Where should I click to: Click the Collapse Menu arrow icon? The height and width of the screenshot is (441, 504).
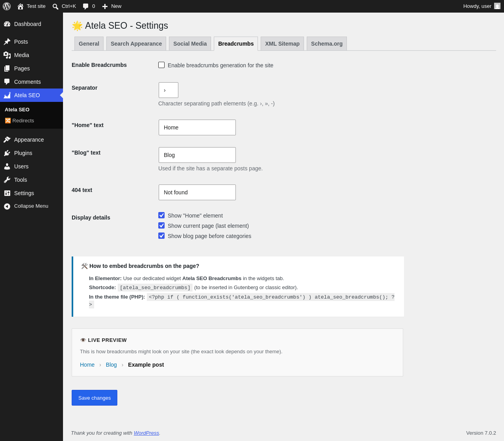pyautogui.click(x=7, y=206)
